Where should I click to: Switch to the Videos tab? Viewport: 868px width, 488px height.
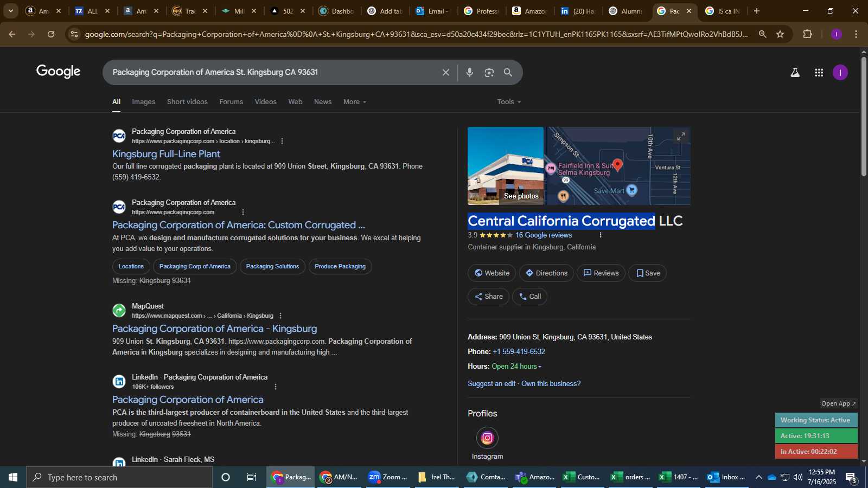click(266, 102)
